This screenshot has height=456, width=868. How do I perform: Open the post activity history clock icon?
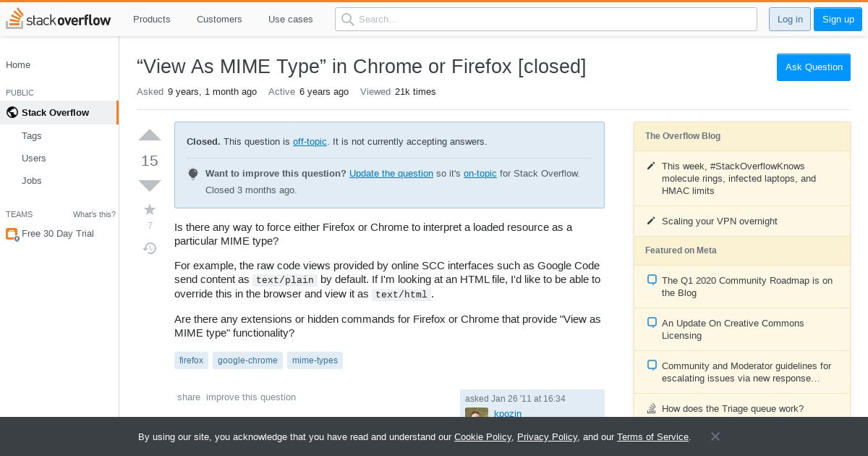click(150, 248)
